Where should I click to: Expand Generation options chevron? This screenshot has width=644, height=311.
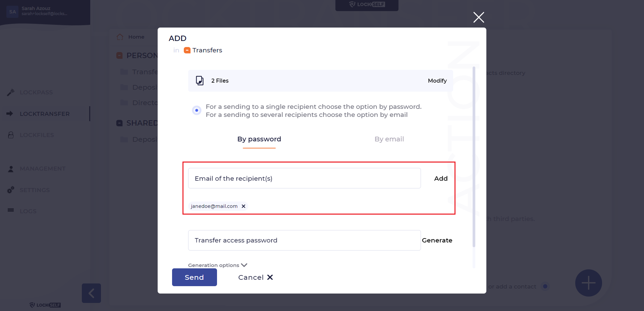click(244, 265)
